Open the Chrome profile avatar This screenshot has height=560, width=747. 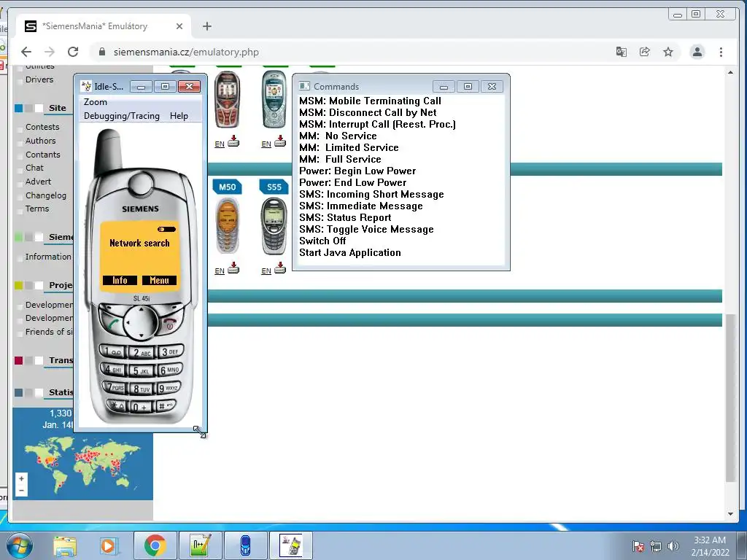click(x=697, y=52)
